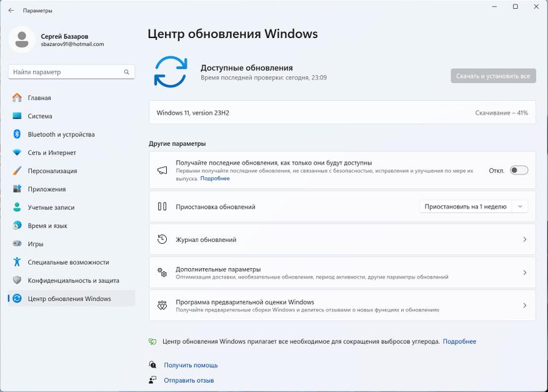Click Приостановить на 1 неделю button
548x392 pixels.
465,206
